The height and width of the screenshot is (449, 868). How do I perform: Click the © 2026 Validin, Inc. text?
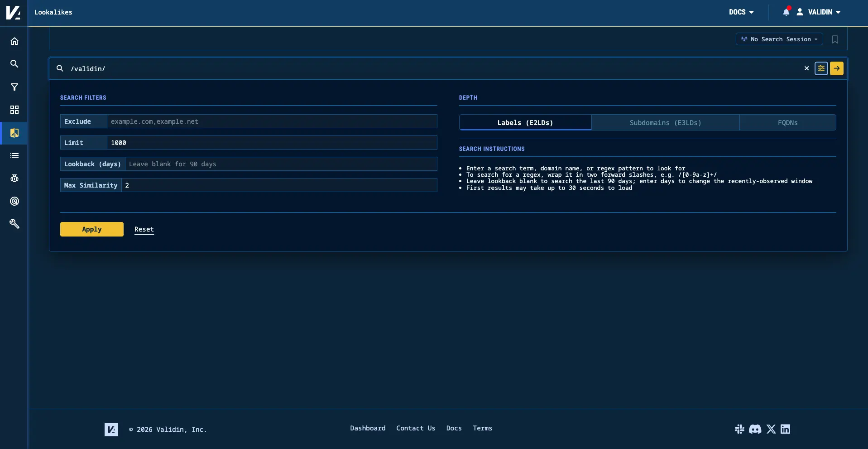pos(168,430)
